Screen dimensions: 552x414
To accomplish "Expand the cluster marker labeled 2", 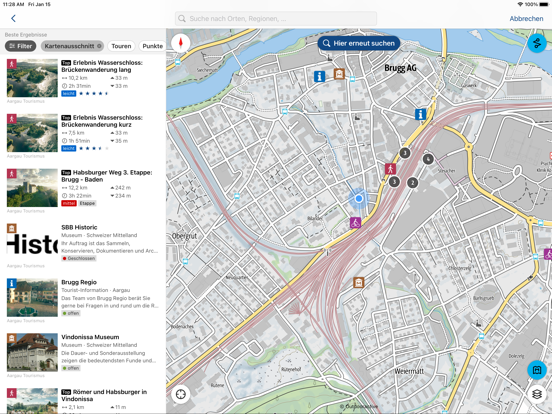I will [413, 183].
